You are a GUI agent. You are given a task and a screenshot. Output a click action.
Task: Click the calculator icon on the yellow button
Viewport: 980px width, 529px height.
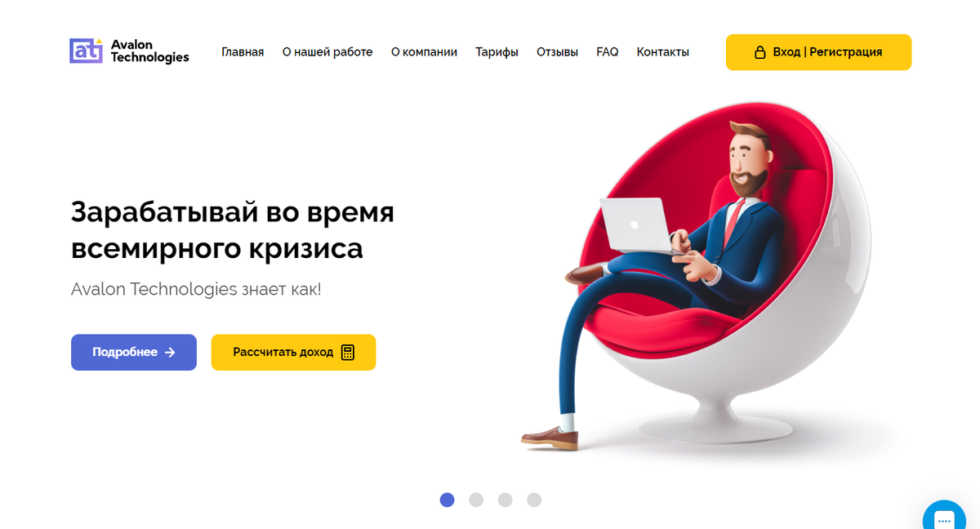point(348,353)
